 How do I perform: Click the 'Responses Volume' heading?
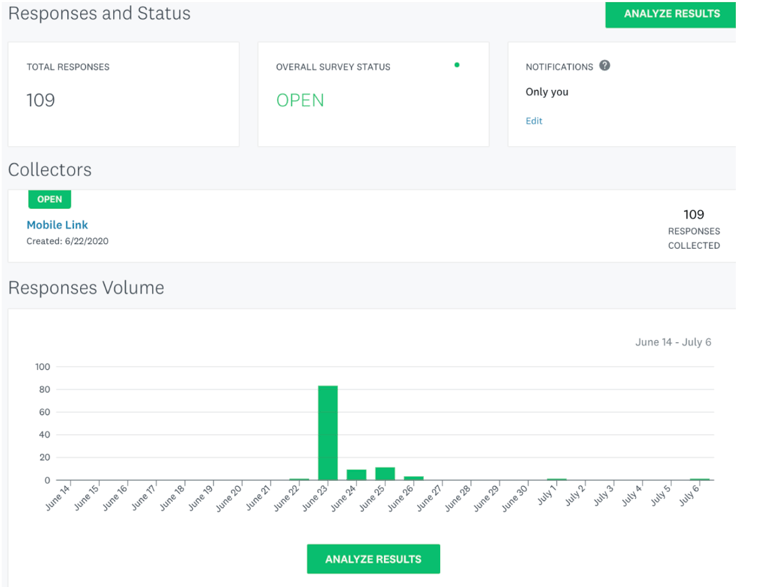tap(86, 288)
